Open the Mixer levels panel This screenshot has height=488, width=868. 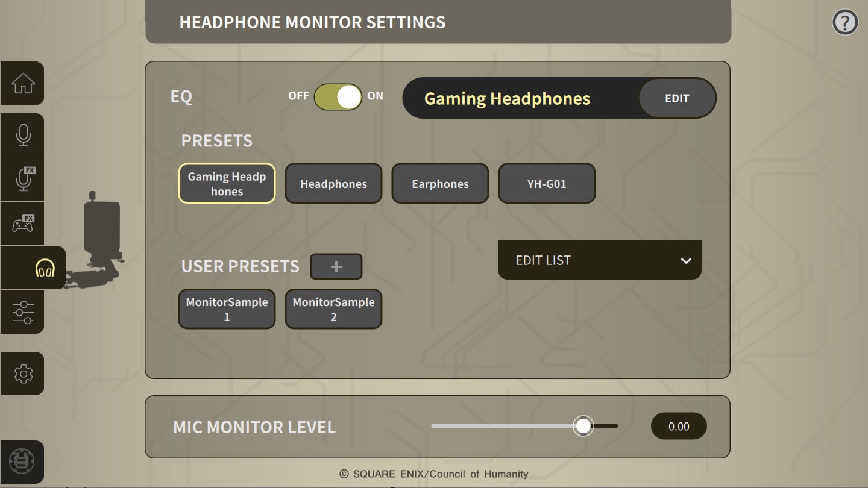pos(22,312)
